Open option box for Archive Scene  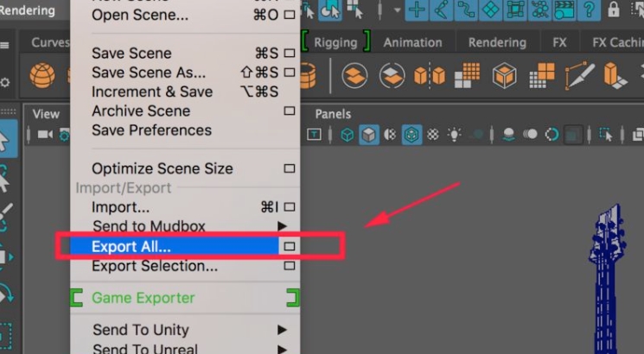point(289,111)
